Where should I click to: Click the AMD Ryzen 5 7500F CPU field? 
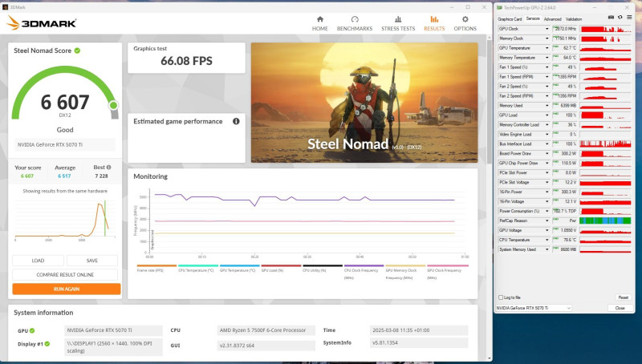266,330
